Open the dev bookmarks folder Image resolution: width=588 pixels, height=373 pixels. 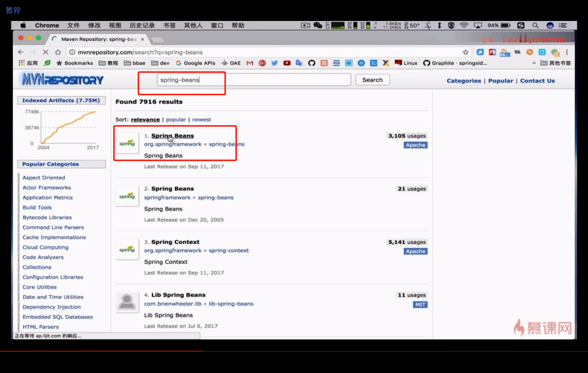[x=161, y=63]
